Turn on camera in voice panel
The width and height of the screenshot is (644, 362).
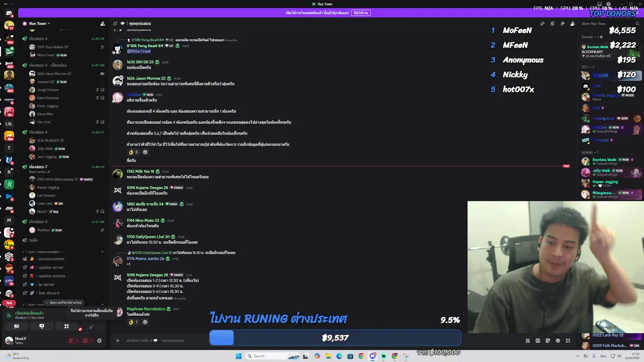click(17, 326)
